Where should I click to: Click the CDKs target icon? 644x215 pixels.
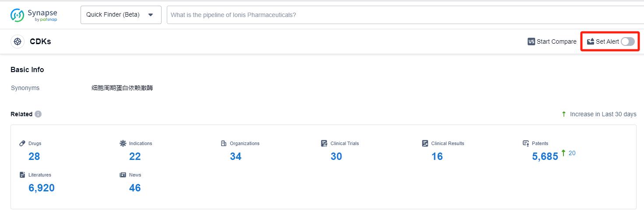click(18, 42)
